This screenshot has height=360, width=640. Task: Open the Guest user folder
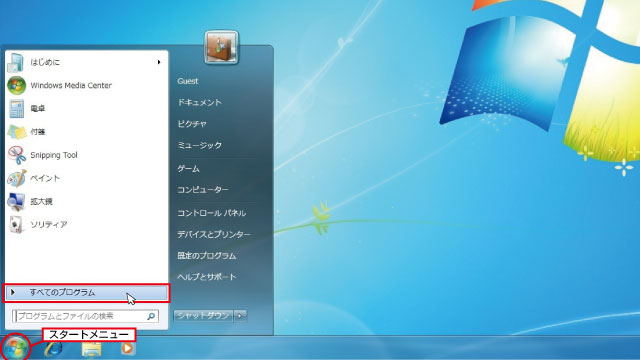(x=188, y=81)
